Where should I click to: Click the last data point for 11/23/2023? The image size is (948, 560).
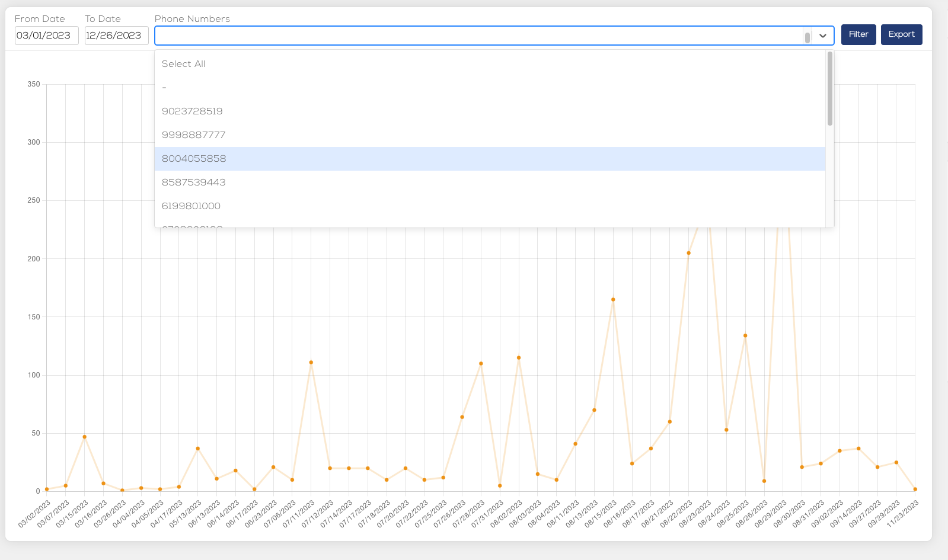(915, 489)
